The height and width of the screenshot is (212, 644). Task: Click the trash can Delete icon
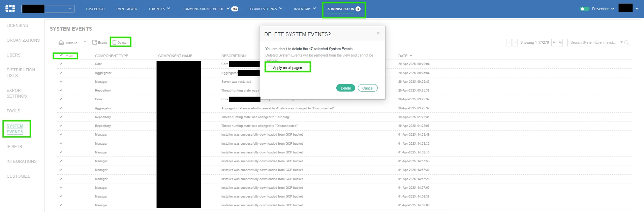tap(114, 42)
